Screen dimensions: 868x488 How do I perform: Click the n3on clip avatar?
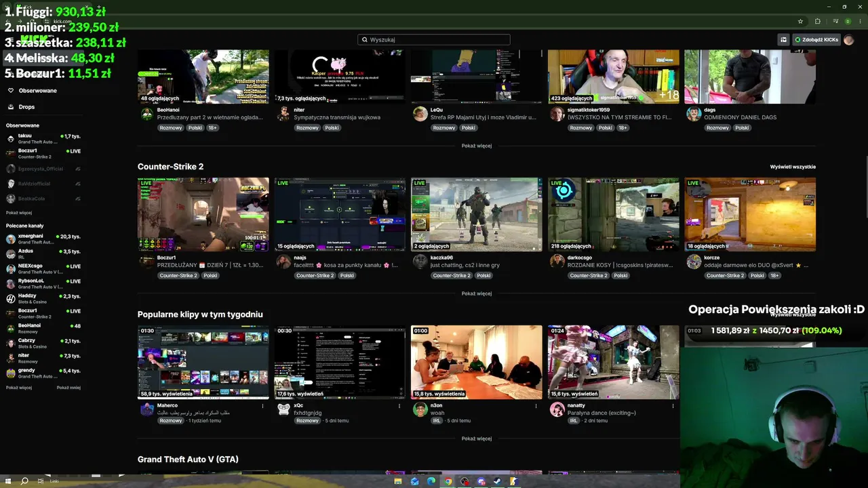pyautogui.click(x=420, y=409)
